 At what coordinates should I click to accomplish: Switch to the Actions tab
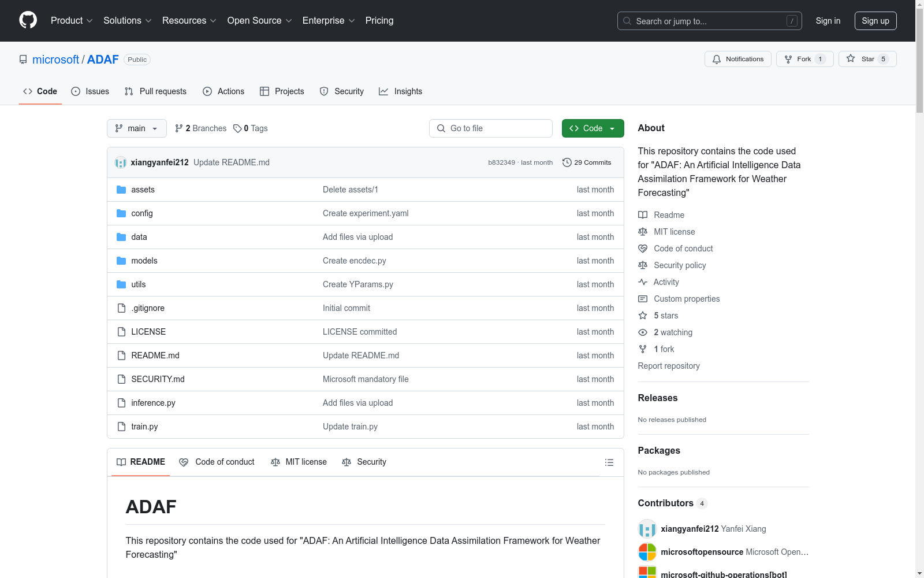[x=223, y=91]
